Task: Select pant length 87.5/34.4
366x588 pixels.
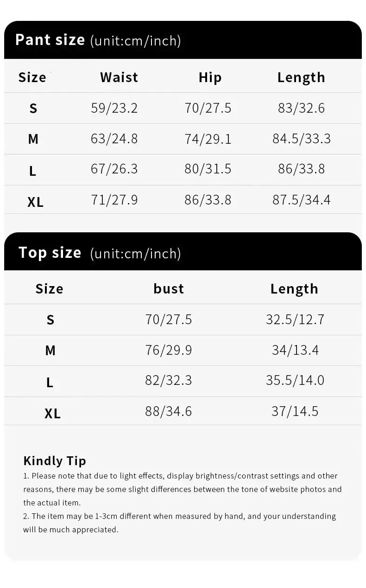Action: 302,200
